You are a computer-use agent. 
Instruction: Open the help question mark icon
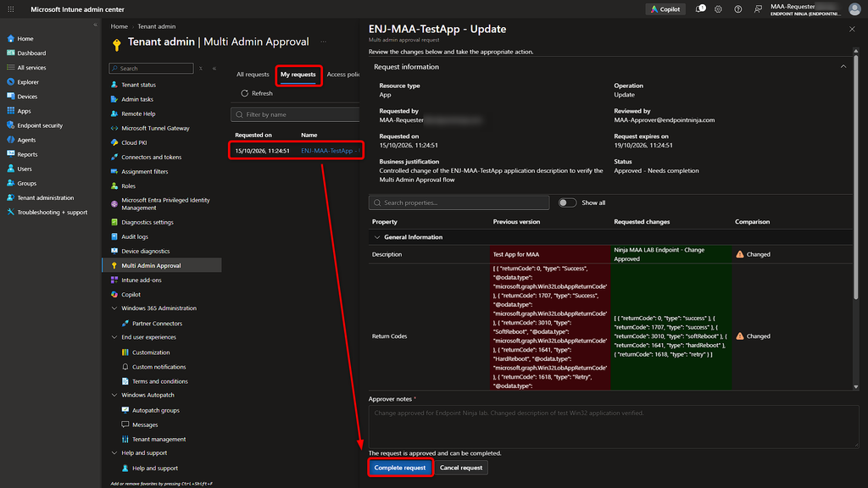point(738,8)
